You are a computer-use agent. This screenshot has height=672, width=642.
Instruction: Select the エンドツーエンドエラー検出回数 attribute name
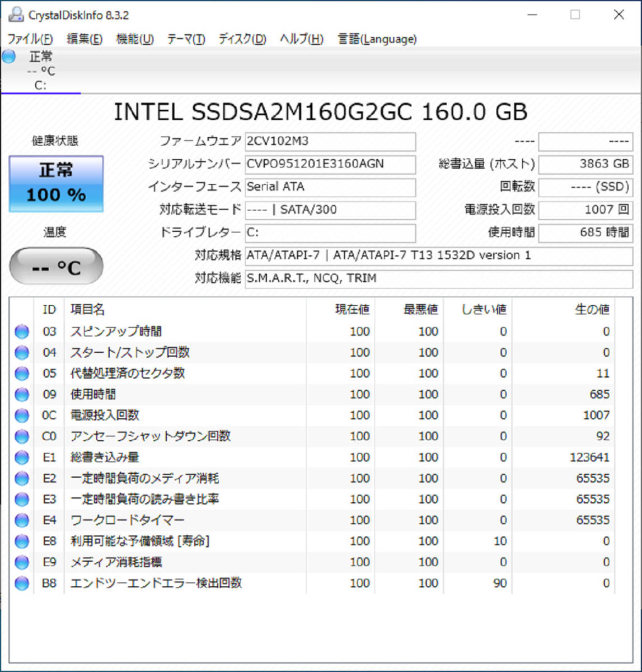[x=156, y=583]
